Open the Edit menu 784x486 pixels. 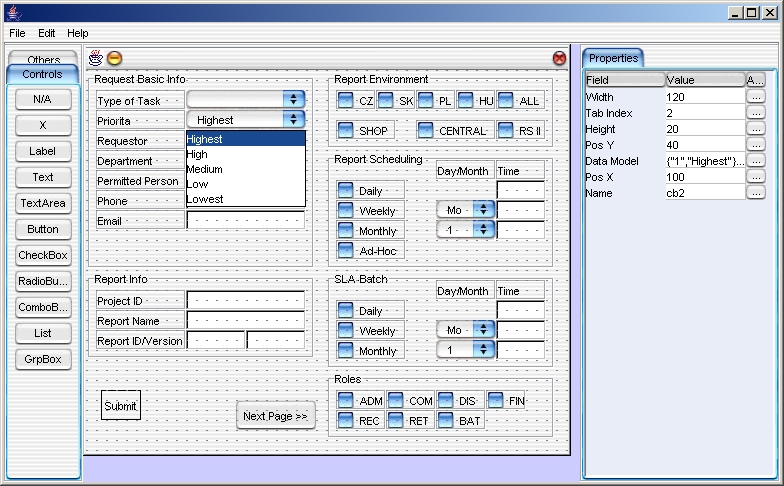47,33
